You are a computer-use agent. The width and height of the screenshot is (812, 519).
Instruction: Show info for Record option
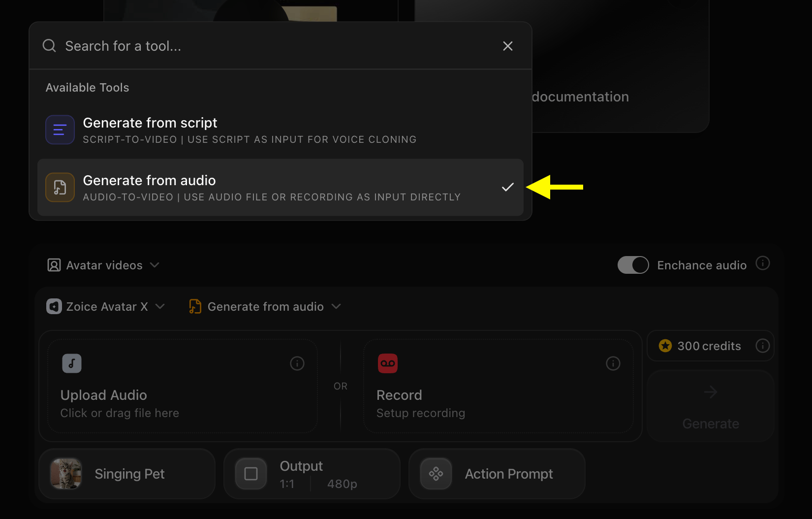[x=613, y=363]
